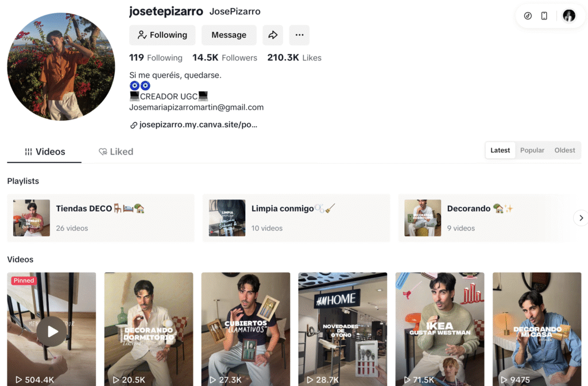Play the pinned video with 504.4K views
The height and width of the screenshot is (386, 588).
coord(51,329)
